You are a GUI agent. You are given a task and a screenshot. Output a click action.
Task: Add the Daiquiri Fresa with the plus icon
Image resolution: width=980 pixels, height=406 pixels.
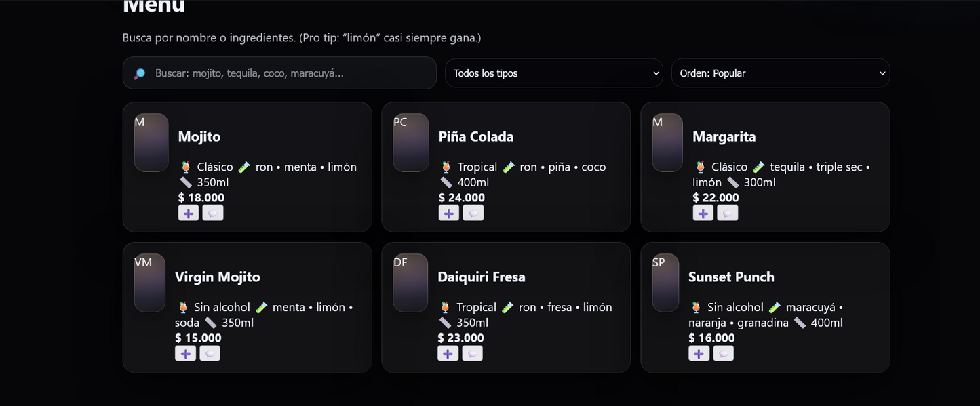tap(448, 353)
